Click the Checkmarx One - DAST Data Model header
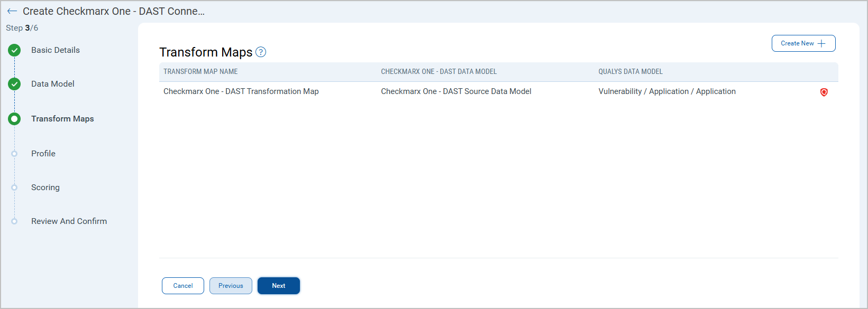Viewport: 868px width, 309px height. (x=439, y=72)
